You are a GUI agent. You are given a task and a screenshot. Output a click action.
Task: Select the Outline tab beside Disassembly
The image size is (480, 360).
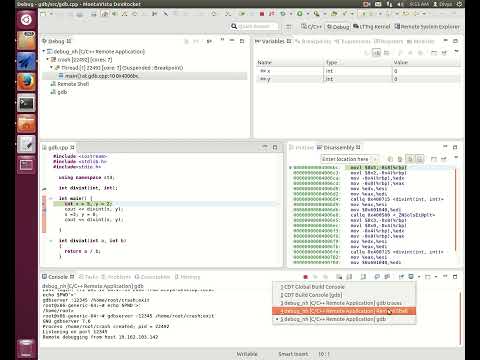(302, 148)
